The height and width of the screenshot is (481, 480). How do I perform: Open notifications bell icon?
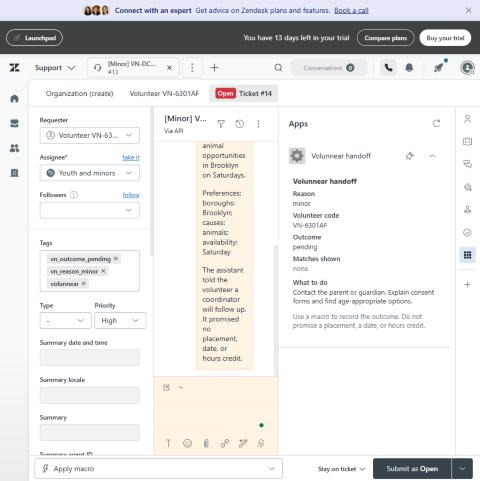[409, 68]
